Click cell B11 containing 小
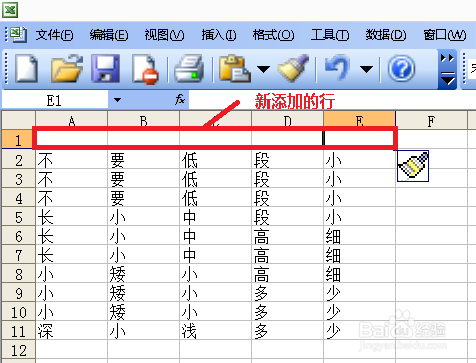 click(143, 331)
